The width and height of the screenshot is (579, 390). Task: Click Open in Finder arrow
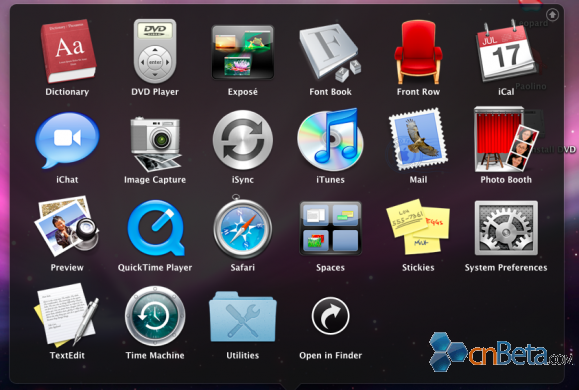[x=330, y=316]
